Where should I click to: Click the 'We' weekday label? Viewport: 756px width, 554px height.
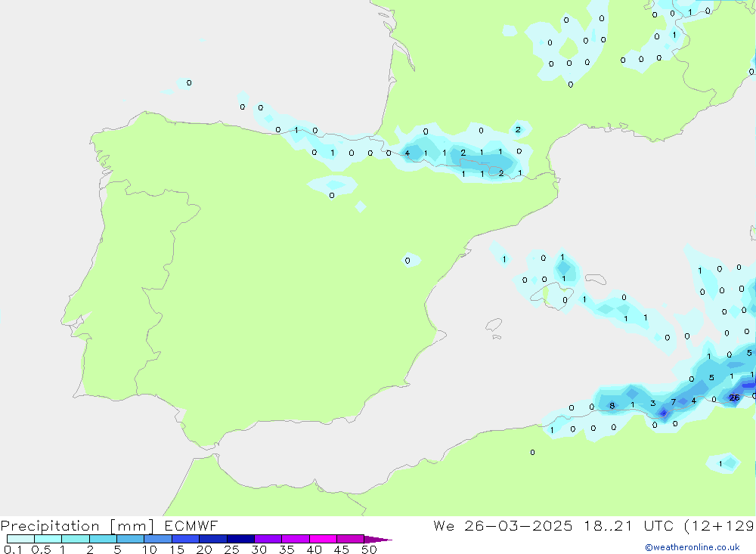click(x=444, y=525)
